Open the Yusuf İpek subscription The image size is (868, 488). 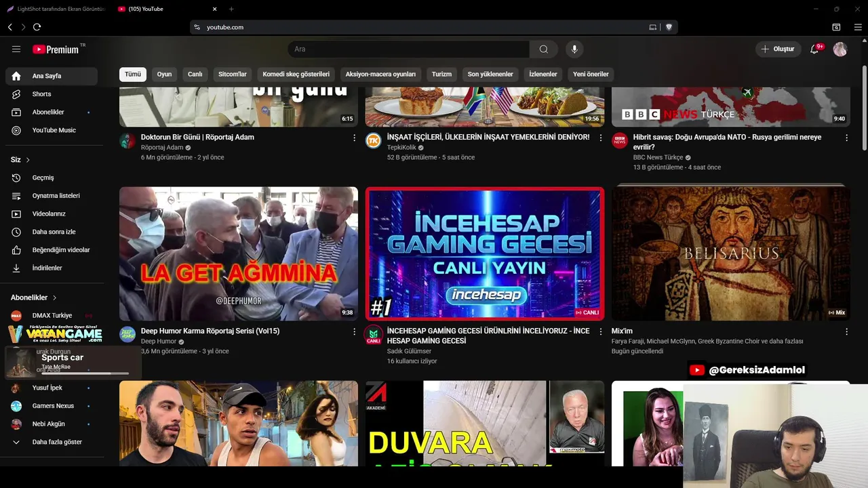pos(52,388)
